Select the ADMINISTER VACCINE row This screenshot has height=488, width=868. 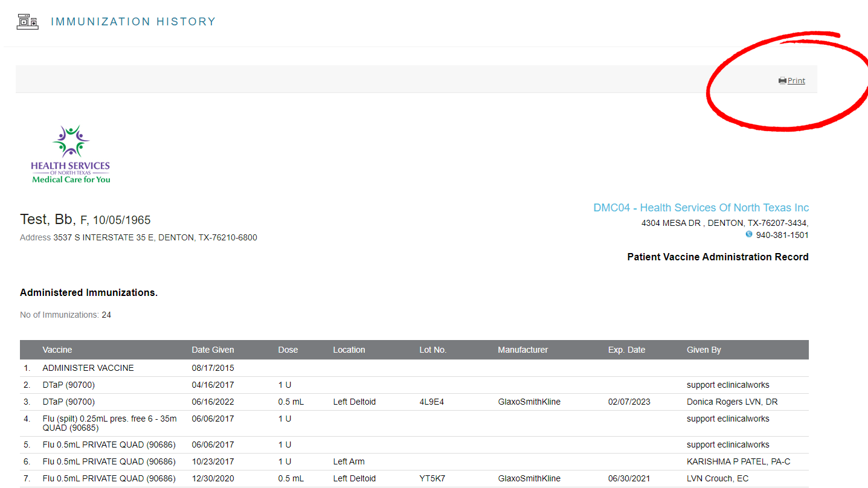coord(88,367)
